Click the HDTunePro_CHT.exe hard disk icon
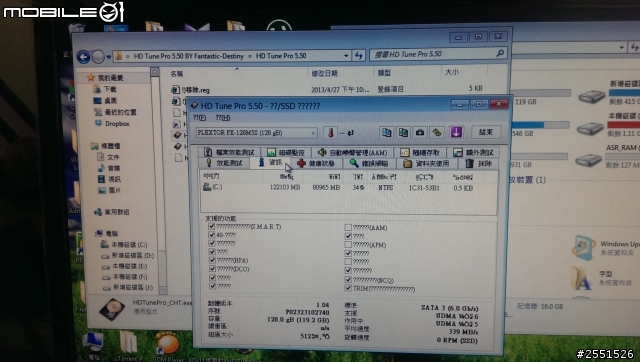 pyautogui.click(x=111, y=310)
